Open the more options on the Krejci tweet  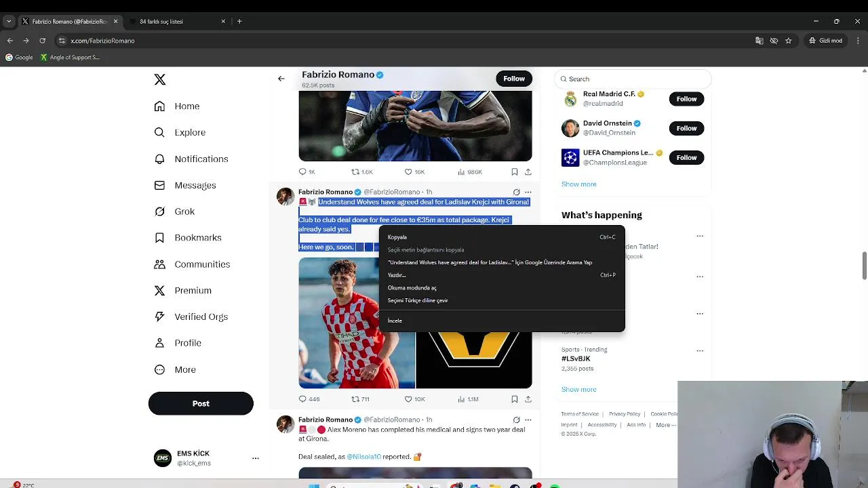pos(528,192)
